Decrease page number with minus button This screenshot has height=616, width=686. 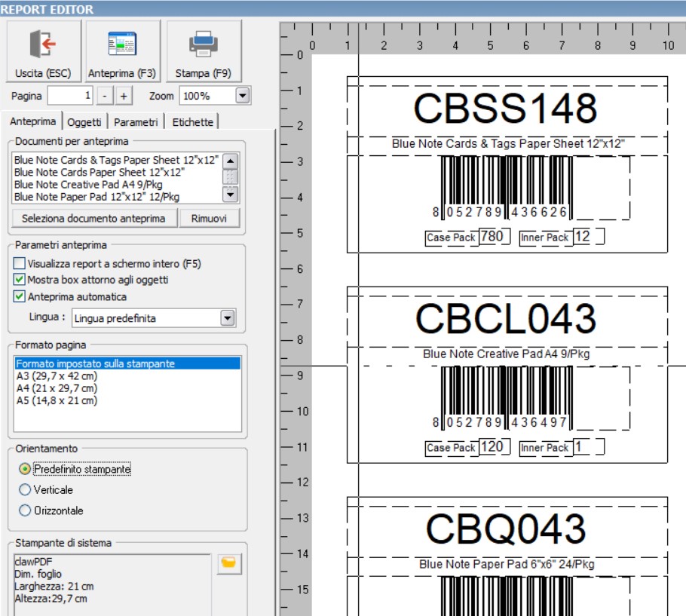point(104,96)
